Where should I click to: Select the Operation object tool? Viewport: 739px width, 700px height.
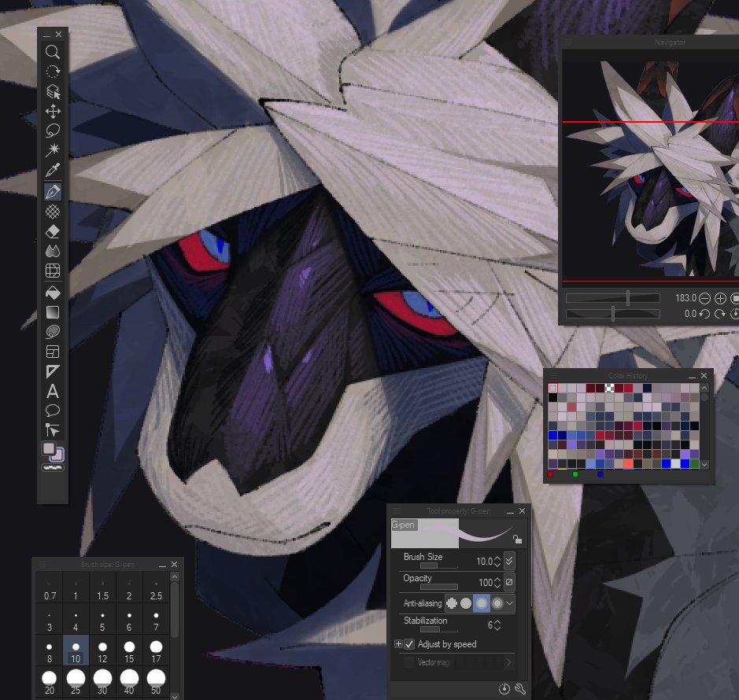(52, 91)
